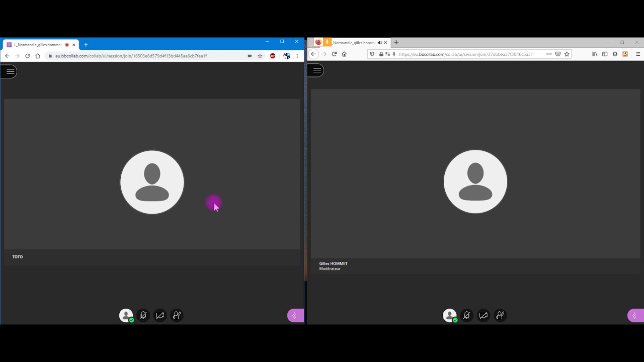Unmute microphone in Gilles HOMMET's session
The width and height of the screenshot is (644, 362).
[467, 316]
